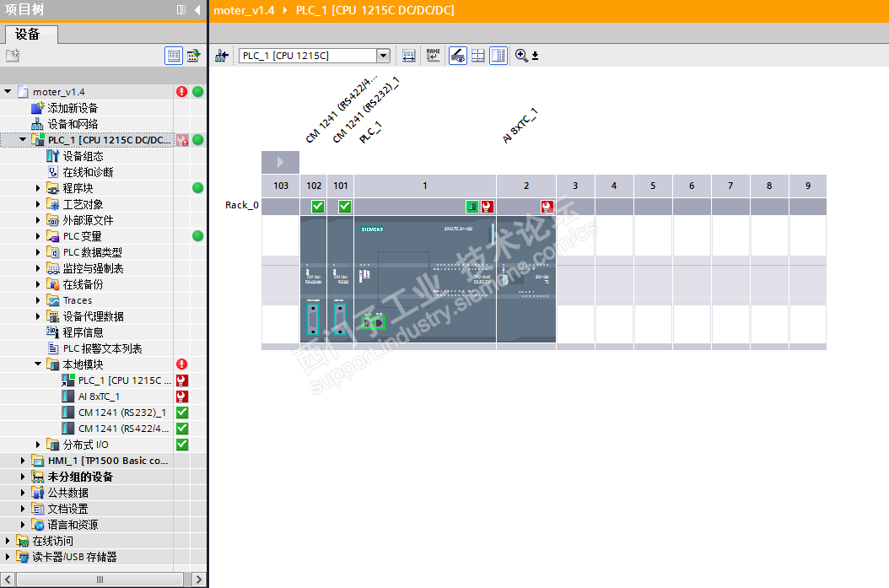Toggle the show module information icon

pyautogui.click(x=457, y=56)
